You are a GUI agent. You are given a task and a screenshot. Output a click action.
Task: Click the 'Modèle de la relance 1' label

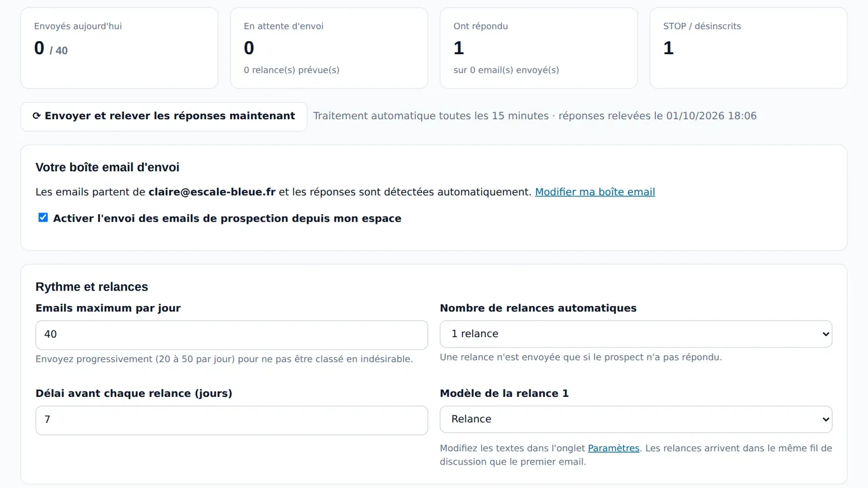tap(505, 394)
